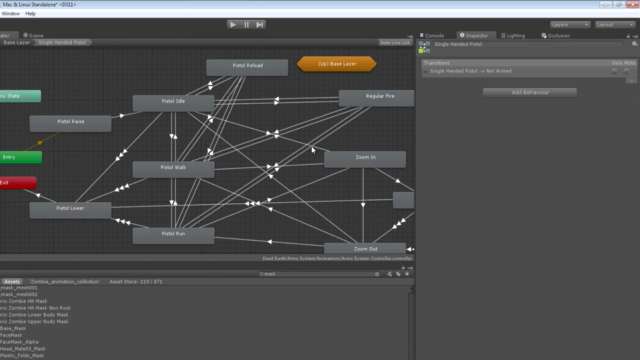Click the project list vertical scrollbar
Screen dimensions: 640x360
point(411,322)
